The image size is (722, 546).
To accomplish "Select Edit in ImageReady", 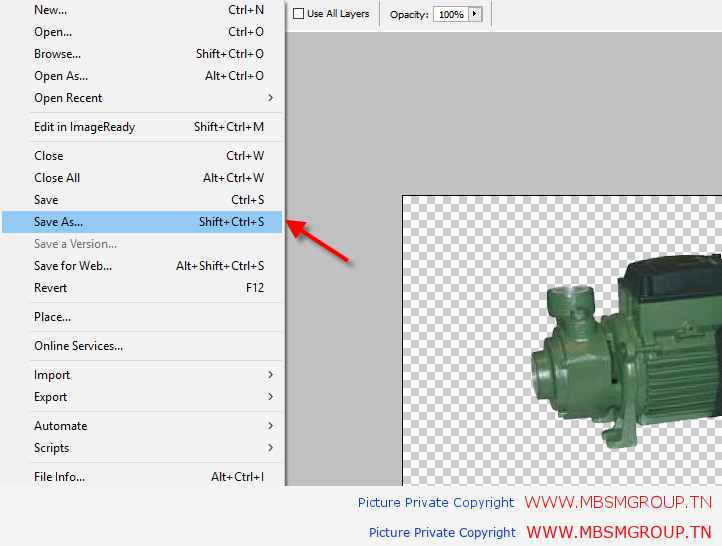I will coord(142,127).
